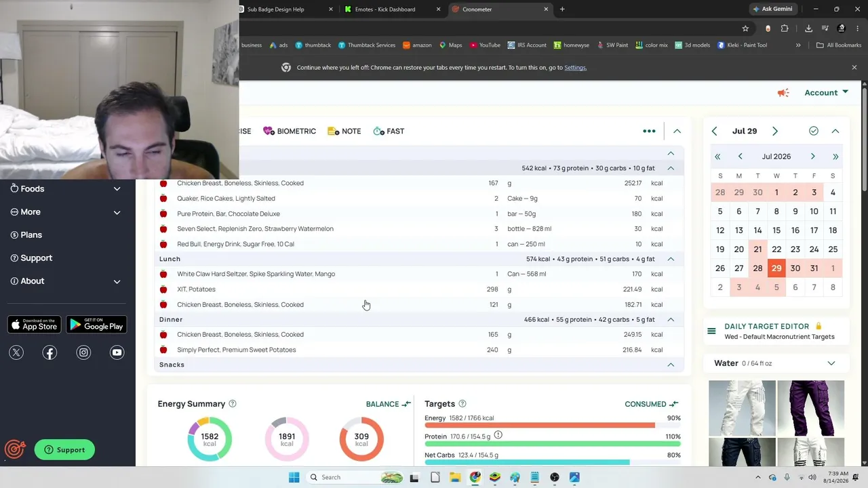Collapse the calendar panel chevron
This screenshot has width=868, height=488.
click(x=835, y=131)
